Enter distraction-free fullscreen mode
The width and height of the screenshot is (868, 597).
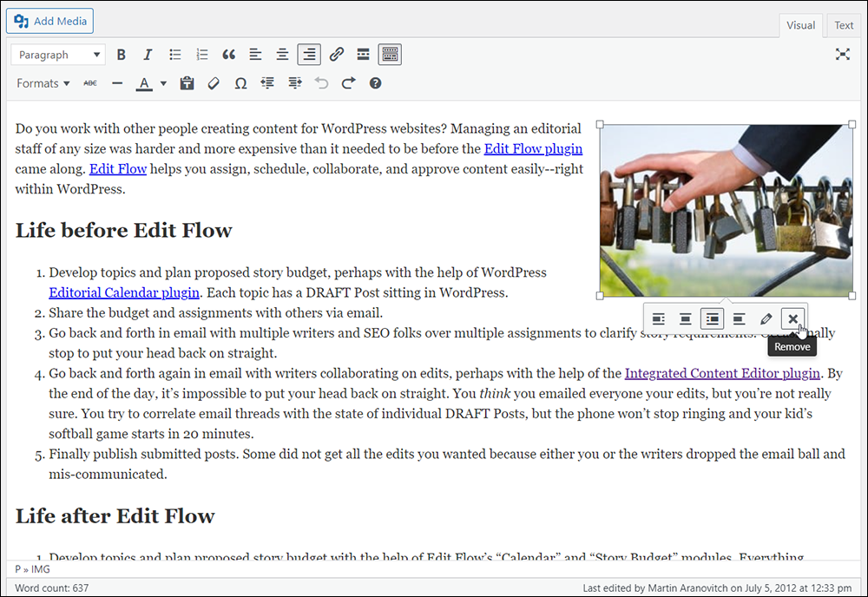coord(843,54)
